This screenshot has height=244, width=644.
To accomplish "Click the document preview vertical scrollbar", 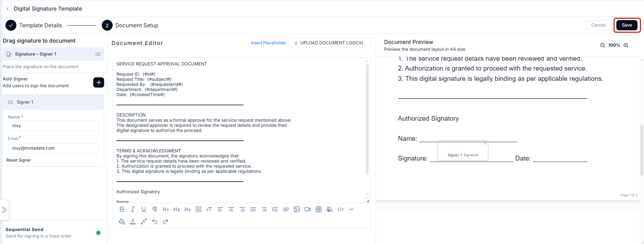I will [x=642, y=150].
